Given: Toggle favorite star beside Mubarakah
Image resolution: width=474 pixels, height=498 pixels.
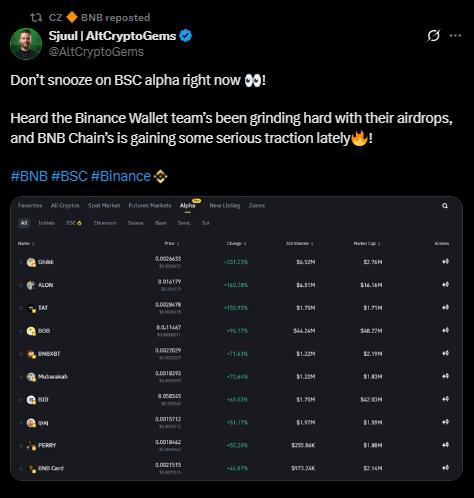Looking at the screenshot, I should (21, 377).
